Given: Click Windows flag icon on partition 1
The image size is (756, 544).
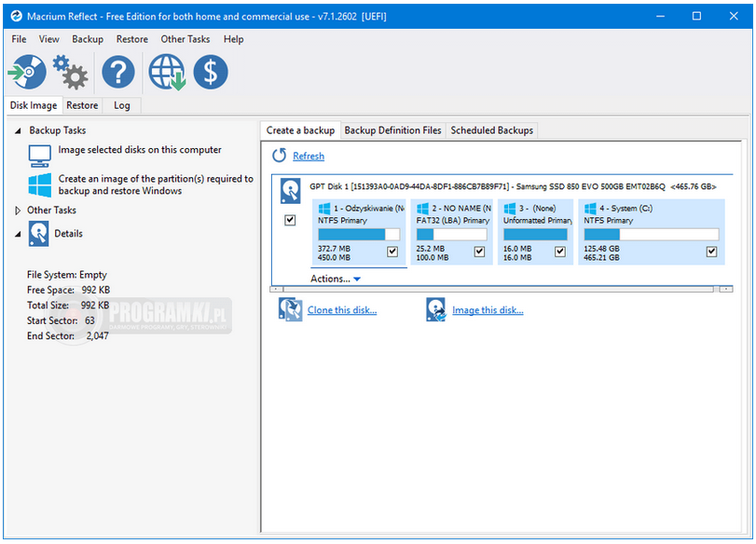Looking at the screenshot, I should (x=324, y=208).
